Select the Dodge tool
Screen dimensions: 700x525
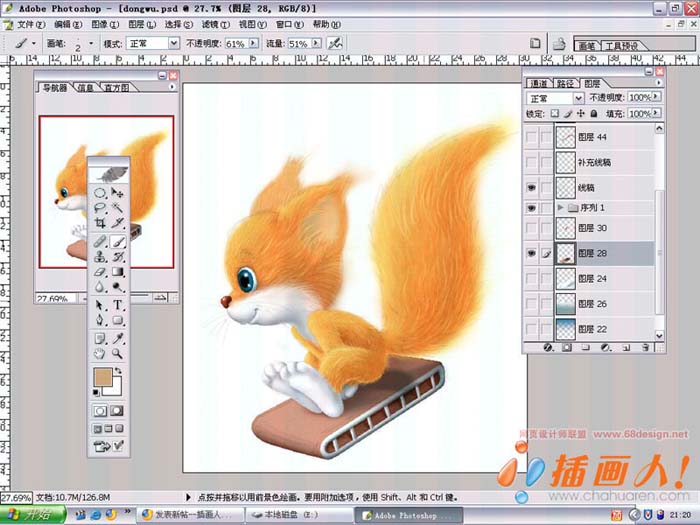click(x=117, y=286)
